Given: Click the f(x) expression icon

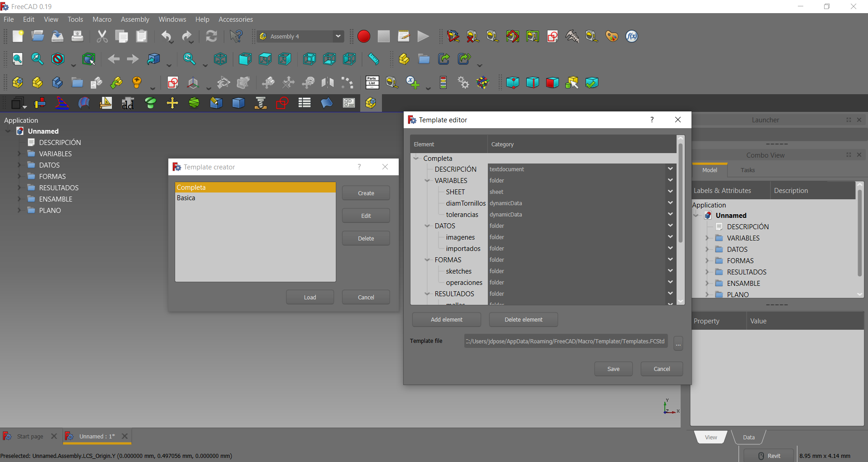Looking at the screenshot, I should 632,36.
